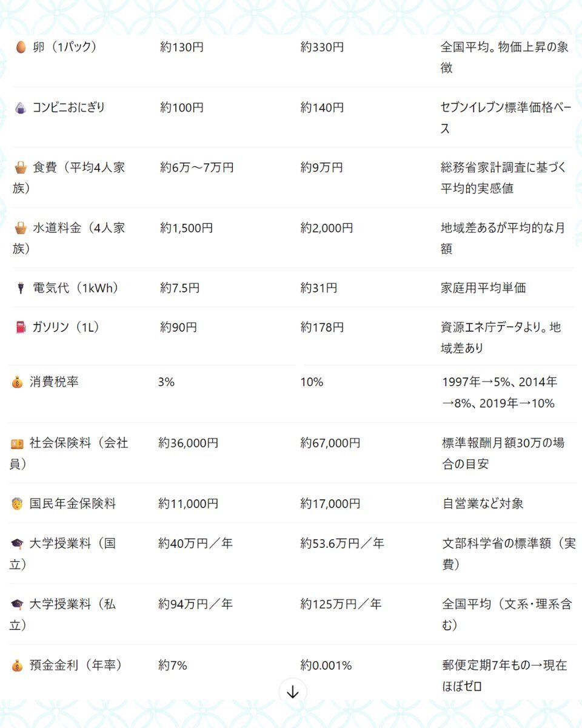Click the elderly face icon beside 国民年金保険料
The width and height of the screenshot is (582, 728).
point(17,504)
